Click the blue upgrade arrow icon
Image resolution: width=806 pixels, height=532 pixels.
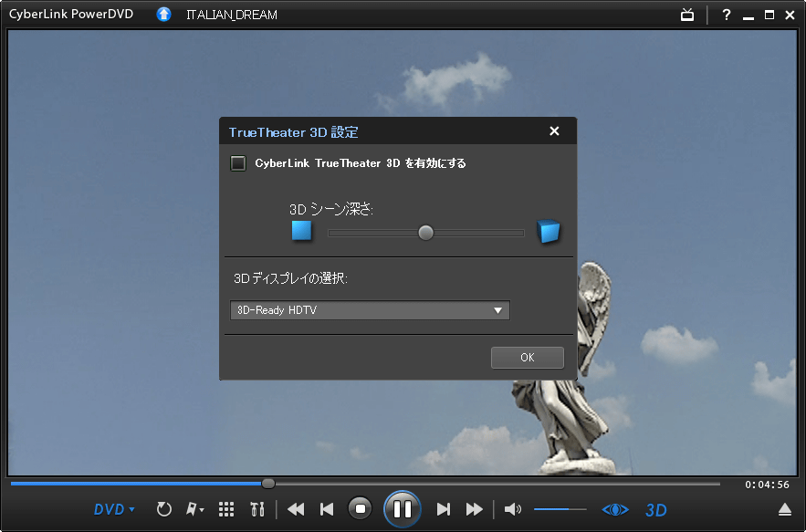point(164,15)
